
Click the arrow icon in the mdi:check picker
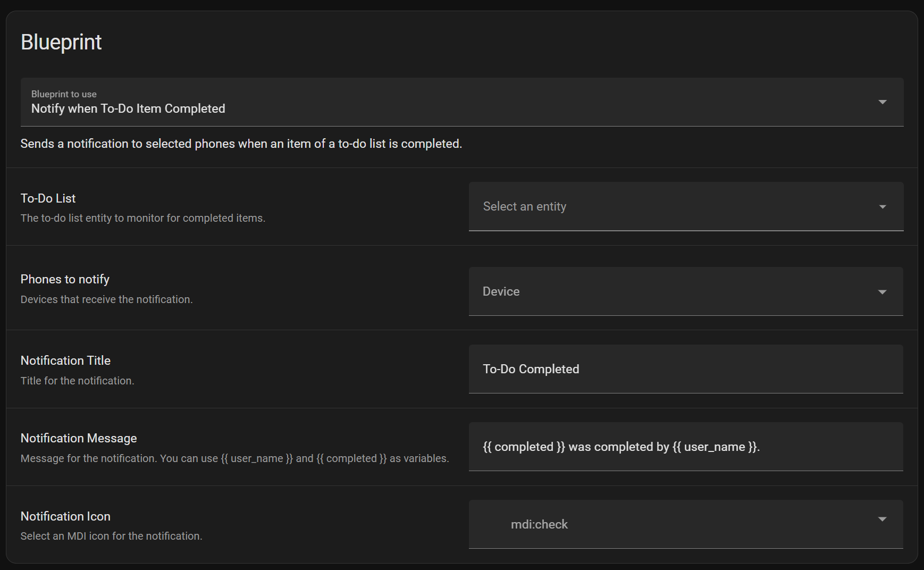coord(882,519)
